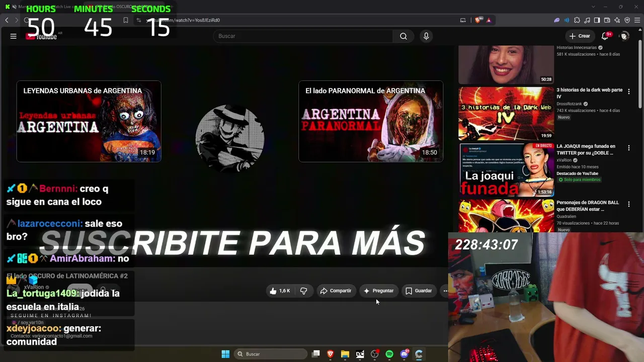Open Discord from the taskbar

(404, 354)
